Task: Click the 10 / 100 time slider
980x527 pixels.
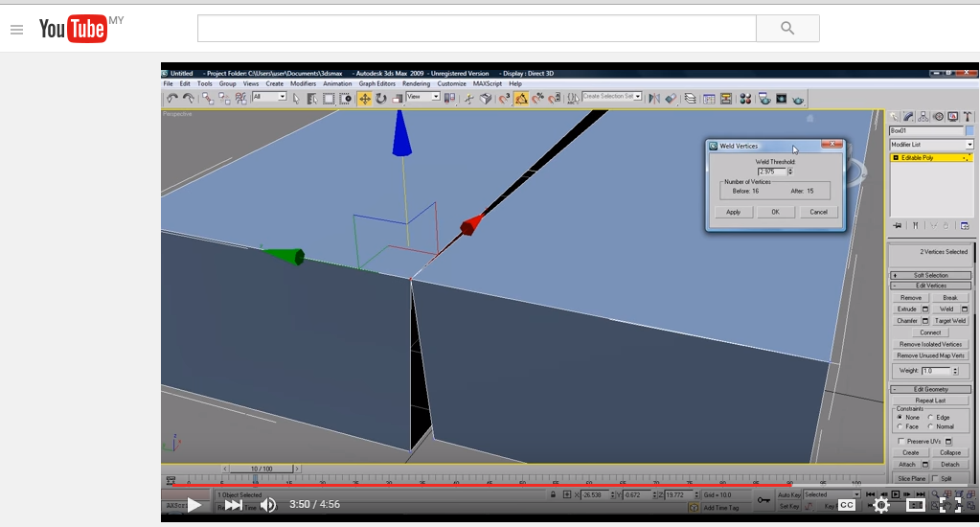Action: (262, 469)
